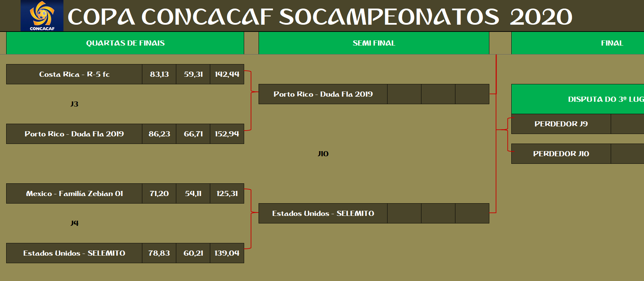Select the PERDEDOR J9 cell
The height and width of the screenshot is (281, 644).
[561, 124]
